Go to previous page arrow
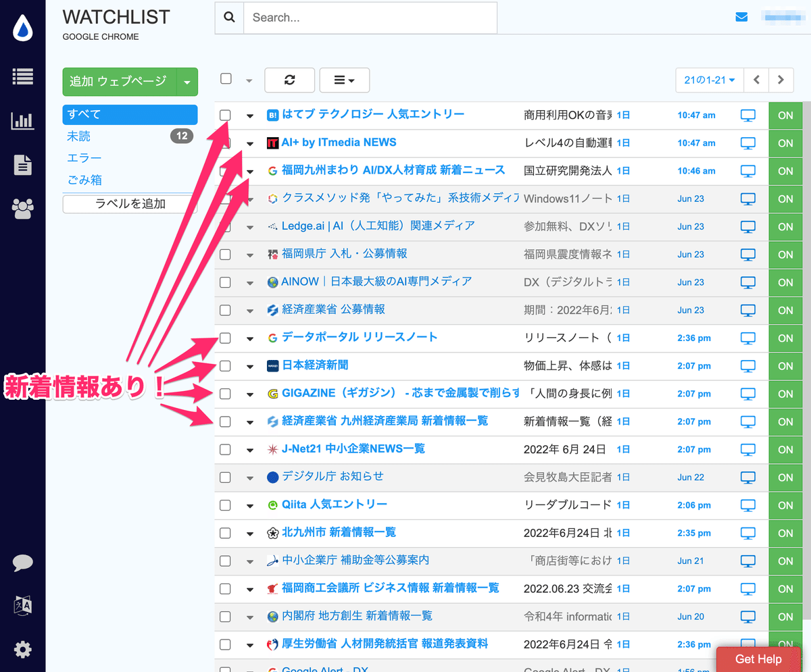The image size is (811, 672). tap(756, 80)
